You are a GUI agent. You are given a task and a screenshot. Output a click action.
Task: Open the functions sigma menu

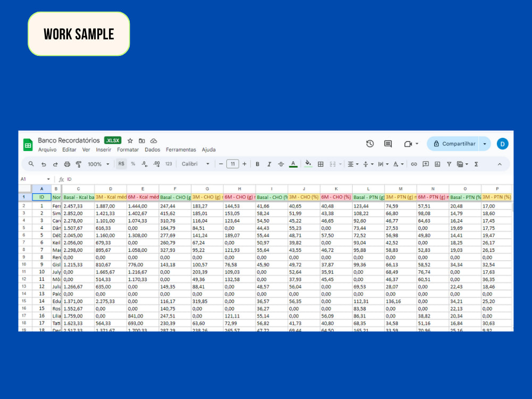point(476,164)
